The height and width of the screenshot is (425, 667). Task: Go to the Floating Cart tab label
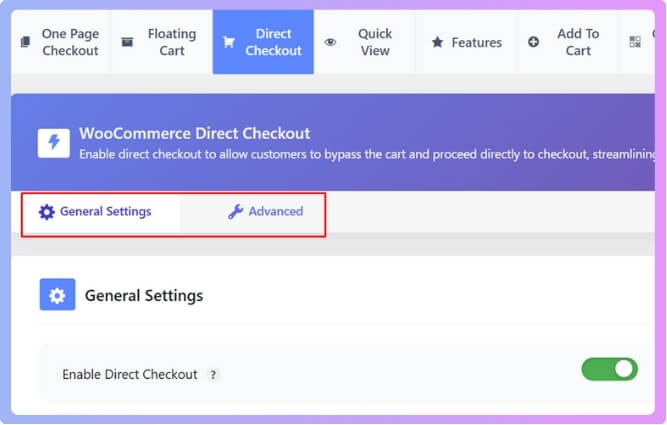coord(172,42)
